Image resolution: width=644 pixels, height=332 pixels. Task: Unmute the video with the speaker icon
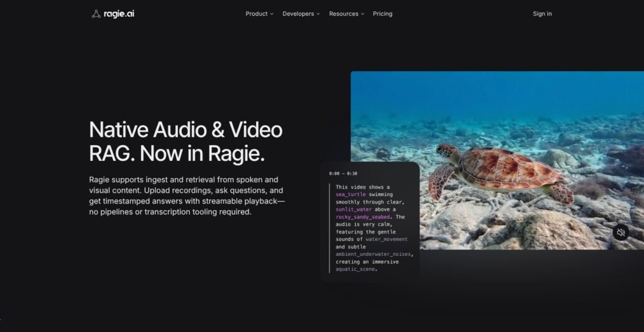621,233
